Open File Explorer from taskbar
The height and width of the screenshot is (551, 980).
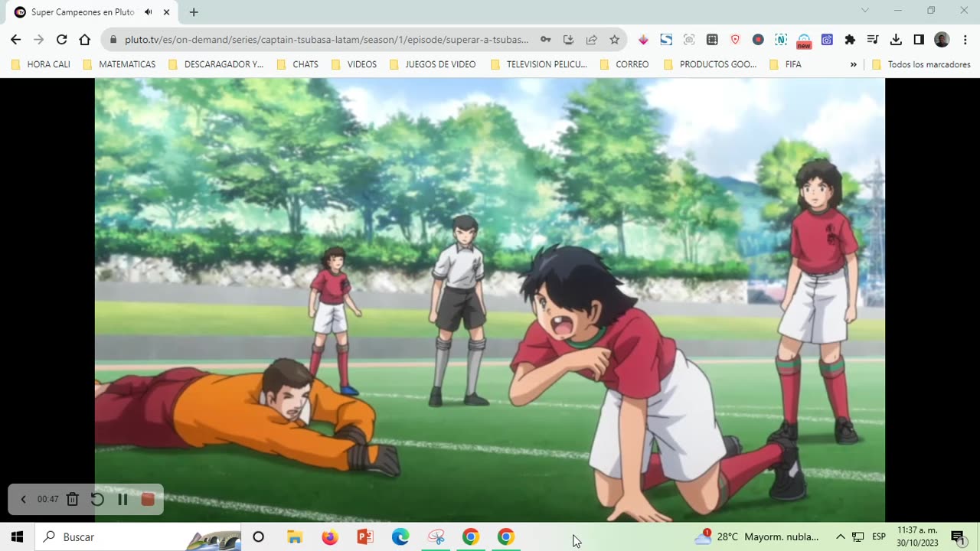tap(295, 537)
